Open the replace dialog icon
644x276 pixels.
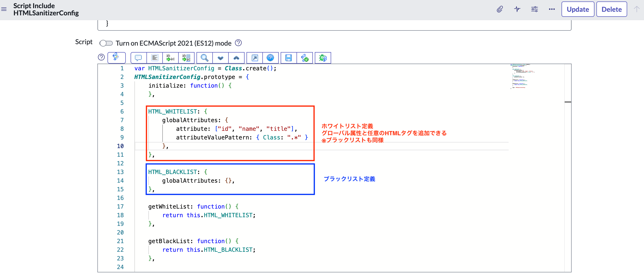click(x=170, y=58)
